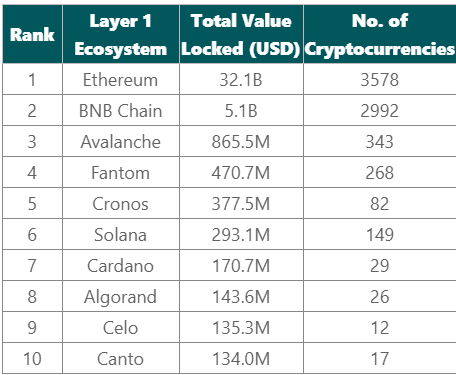Select the Canto cell
Viewport: 456px width, 375px height.
pos(121,358)
